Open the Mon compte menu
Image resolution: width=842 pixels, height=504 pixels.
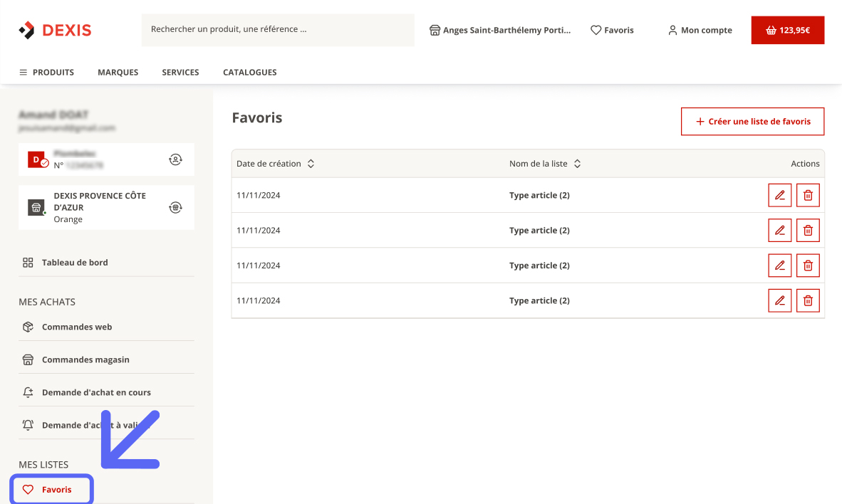[x=700, y=30]
